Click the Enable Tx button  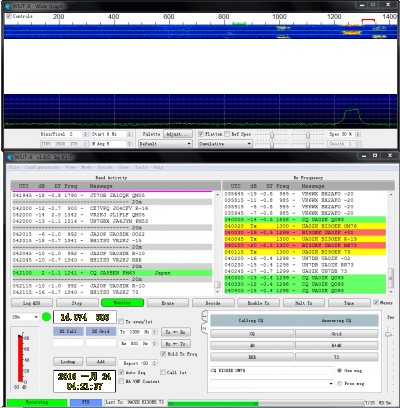click(x=258, y=303)
